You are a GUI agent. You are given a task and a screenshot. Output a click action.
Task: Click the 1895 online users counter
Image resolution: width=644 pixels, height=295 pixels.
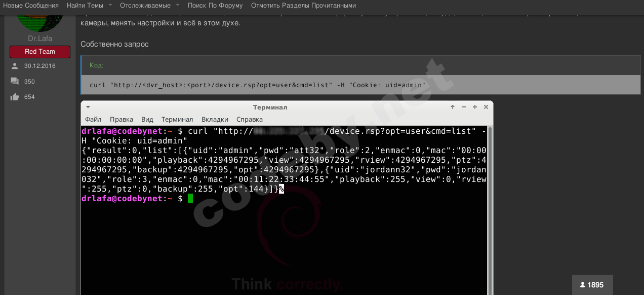pos(592,285)
